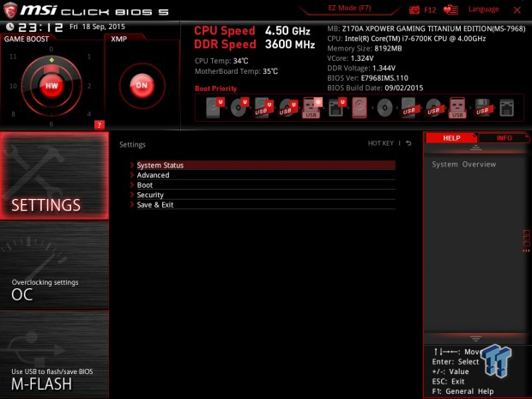Click the back arrow next to HOT KEY

[408, 143]
